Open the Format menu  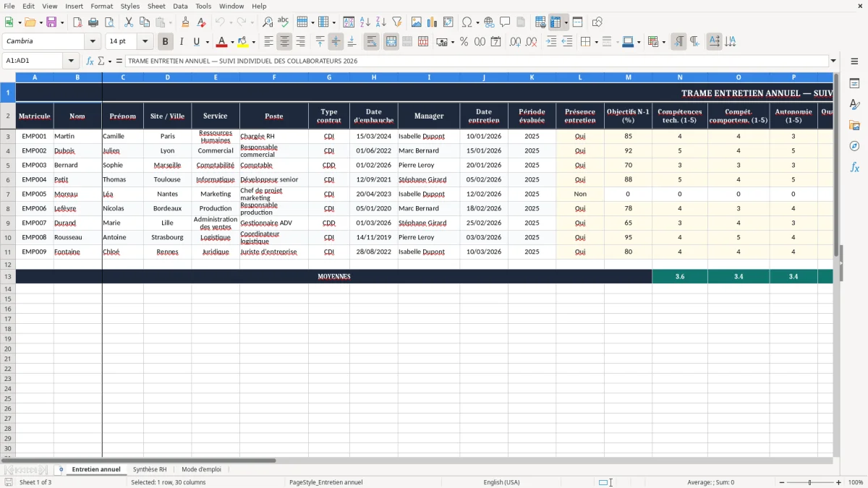coord(101,6)
